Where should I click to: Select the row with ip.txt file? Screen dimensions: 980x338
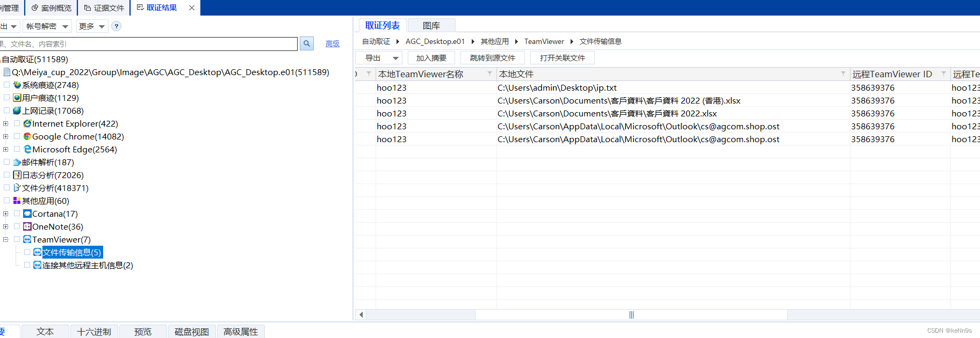(x=667, y=87)
